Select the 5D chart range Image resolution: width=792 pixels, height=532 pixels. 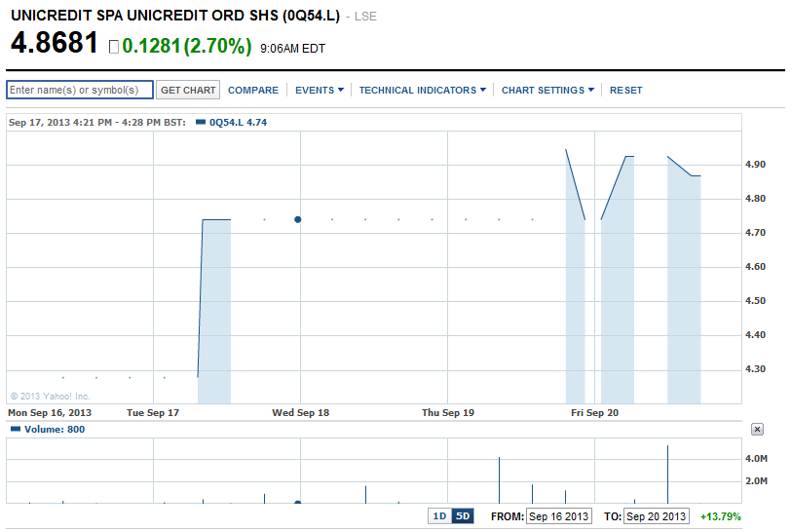(x=463, y=516)
